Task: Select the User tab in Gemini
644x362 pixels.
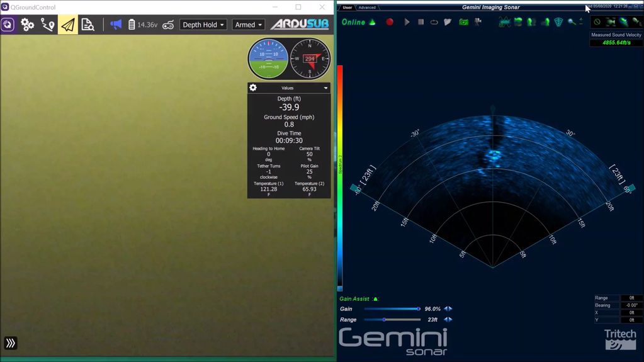Action: click(x=347, y=8)
